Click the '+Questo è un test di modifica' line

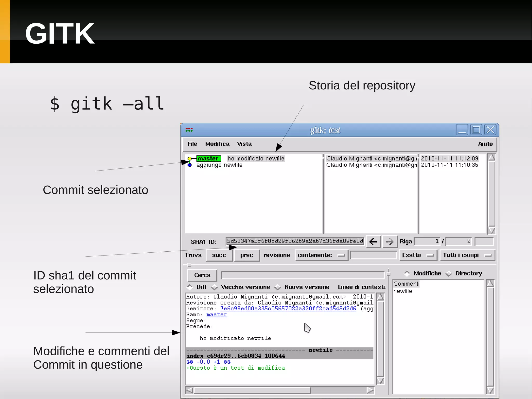click(236, 368)
